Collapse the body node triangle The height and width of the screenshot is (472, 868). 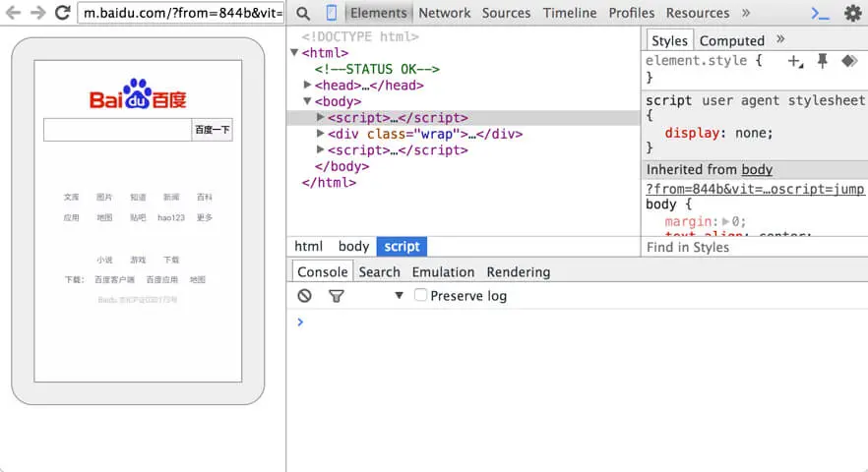307,101
